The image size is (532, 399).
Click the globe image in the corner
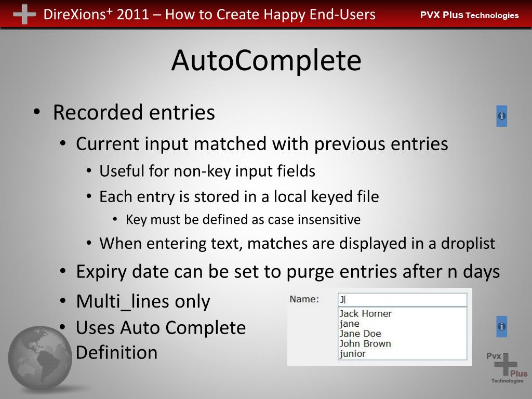(39, 358)
